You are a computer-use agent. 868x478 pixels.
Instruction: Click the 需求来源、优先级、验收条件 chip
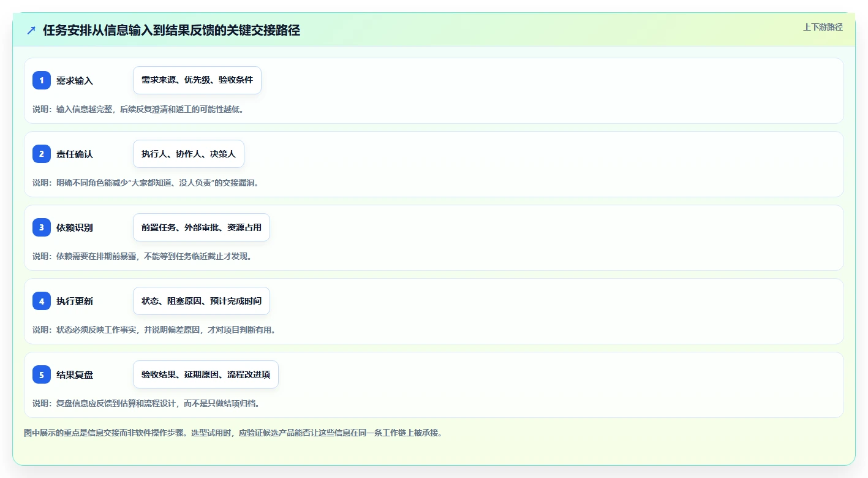(x=197, y=80)
